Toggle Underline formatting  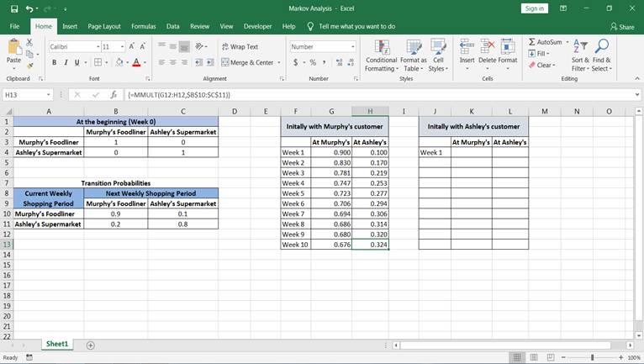tap(77, 62)
